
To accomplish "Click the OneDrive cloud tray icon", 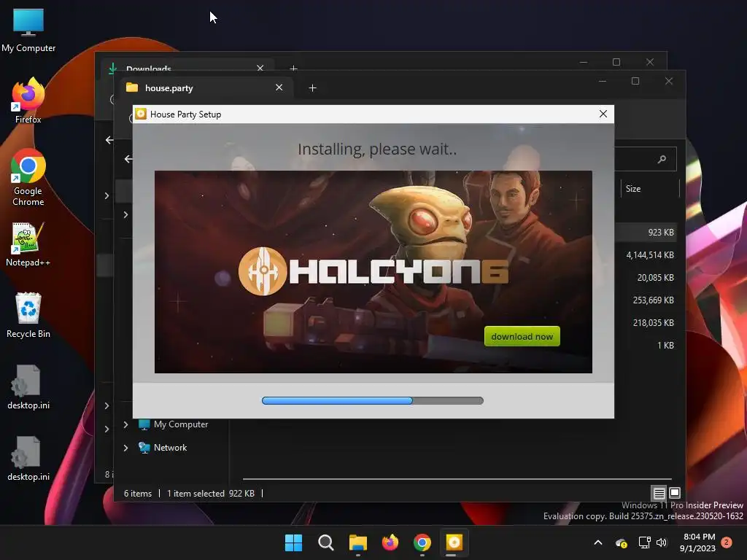I will click(x=621, y=542).
